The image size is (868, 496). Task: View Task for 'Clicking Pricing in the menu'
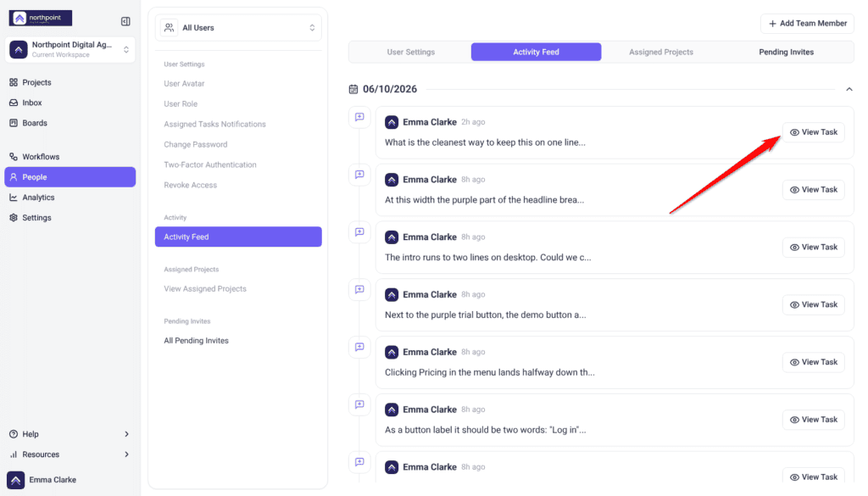tap(813, 363)
